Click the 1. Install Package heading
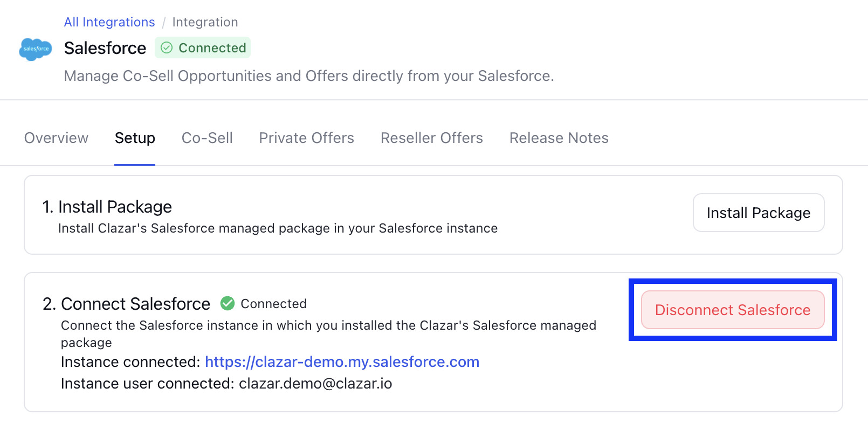Image resolution: width=868 pixels, height=422 pixels. click(107, 207)
